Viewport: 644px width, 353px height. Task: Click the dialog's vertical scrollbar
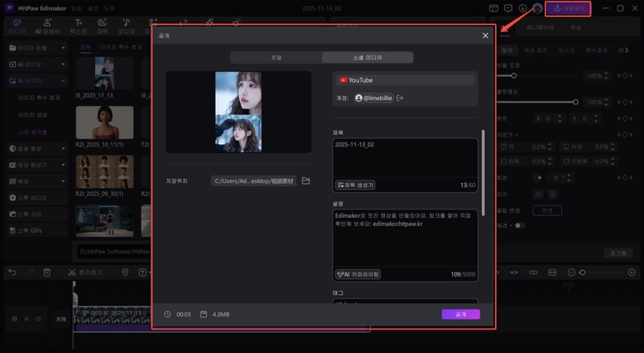[483, 172]
